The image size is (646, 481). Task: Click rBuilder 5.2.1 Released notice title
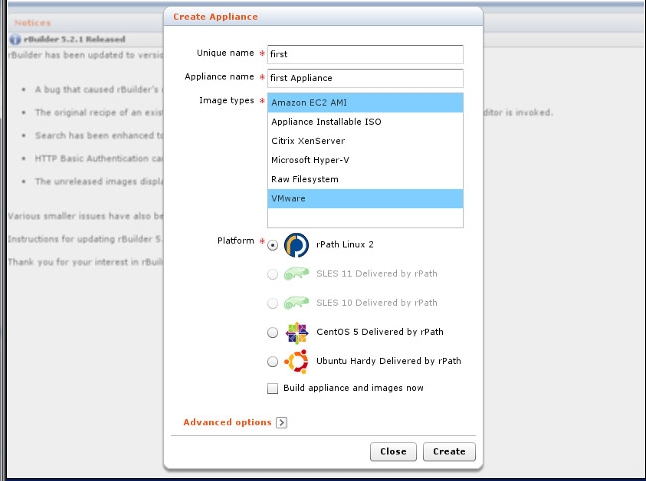pos(75,40)
